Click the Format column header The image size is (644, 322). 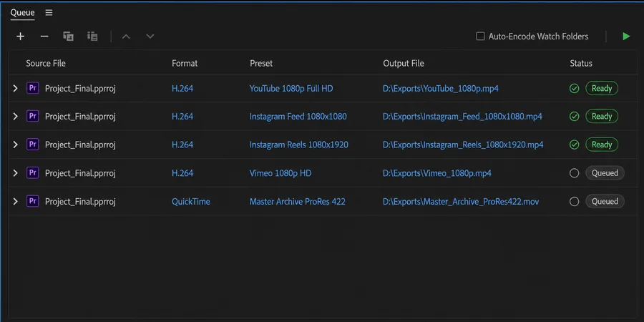tap(185, 63)
